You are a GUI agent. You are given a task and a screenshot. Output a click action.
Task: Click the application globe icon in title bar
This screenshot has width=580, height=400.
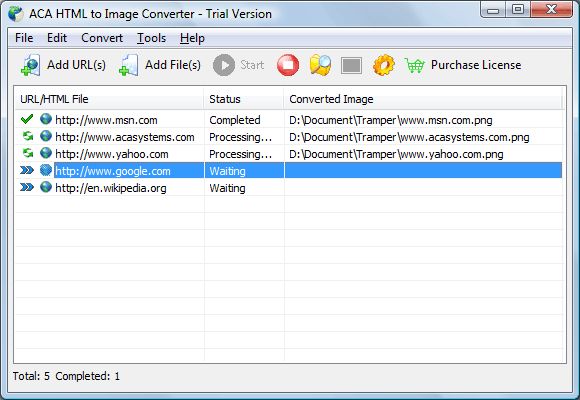pyautogui.click(x=16, y=14)
